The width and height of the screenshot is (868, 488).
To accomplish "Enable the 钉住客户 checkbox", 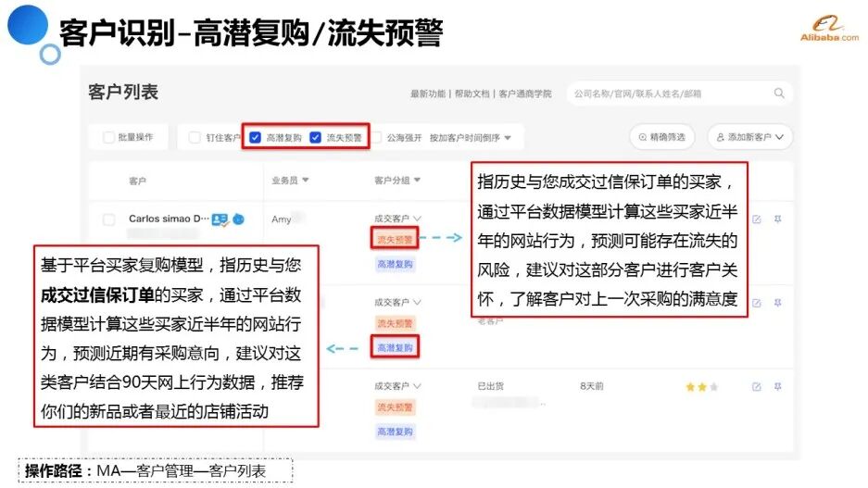I will click(195, 137).
